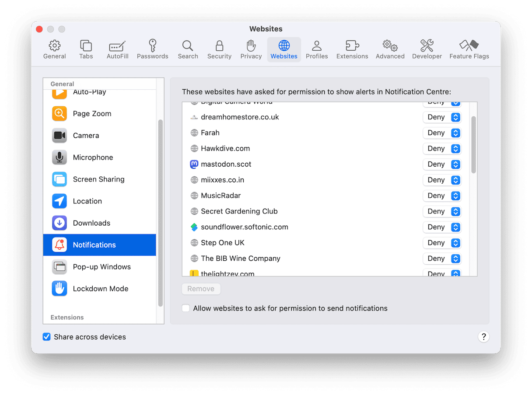Open the Developer tools icon

(427, 45)
